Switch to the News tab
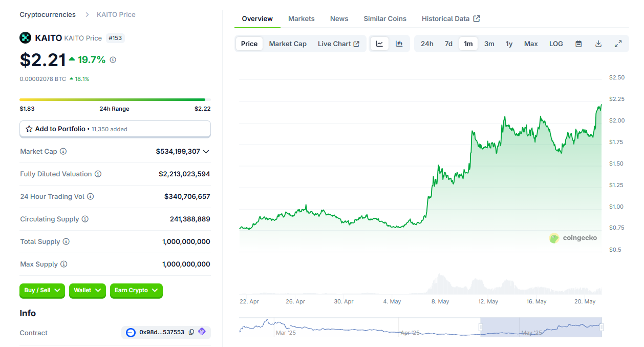644x347 pixels. coord(339,18)
